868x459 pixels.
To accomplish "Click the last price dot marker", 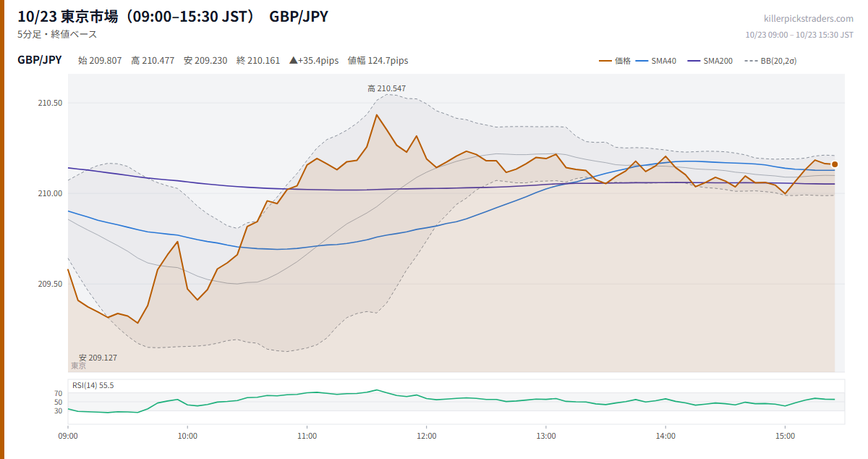I will tap(835, 164).
